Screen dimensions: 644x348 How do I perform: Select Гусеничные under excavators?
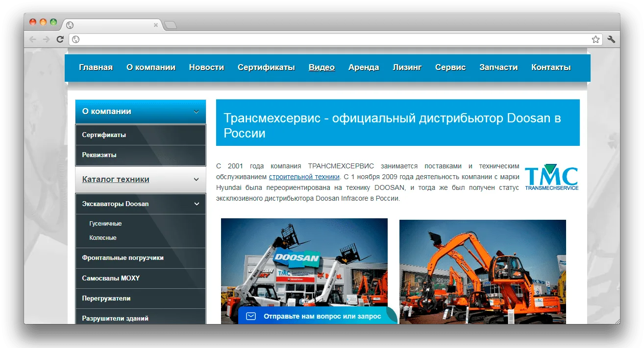coord(105,224)
